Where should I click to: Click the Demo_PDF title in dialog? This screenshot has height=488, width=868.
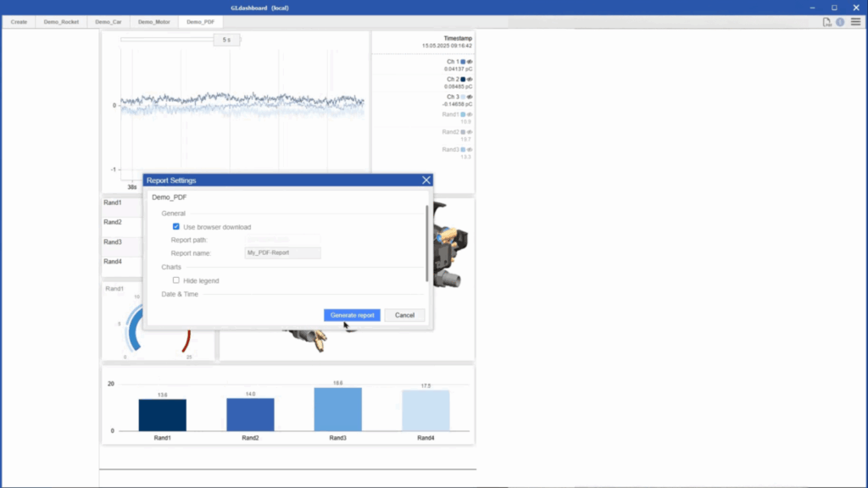170,197
